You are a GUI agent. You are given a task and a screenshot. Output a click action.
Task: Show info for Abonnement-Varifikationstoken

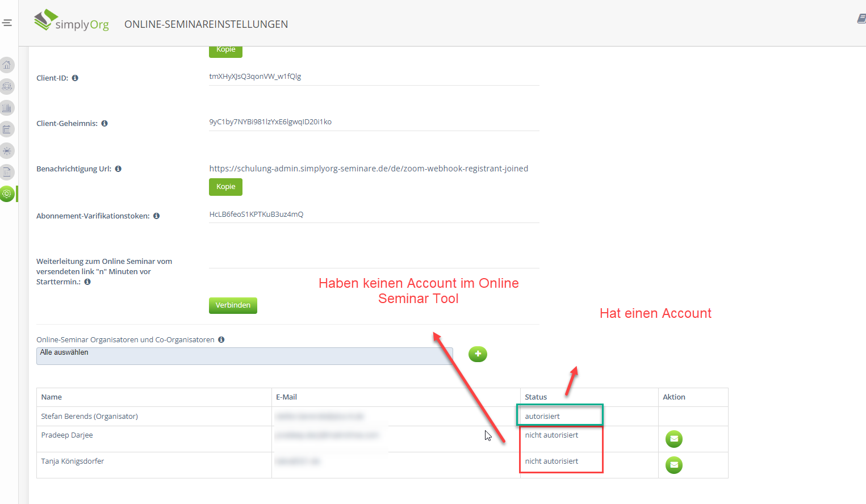pyautogui.click(x=156, y=216)
